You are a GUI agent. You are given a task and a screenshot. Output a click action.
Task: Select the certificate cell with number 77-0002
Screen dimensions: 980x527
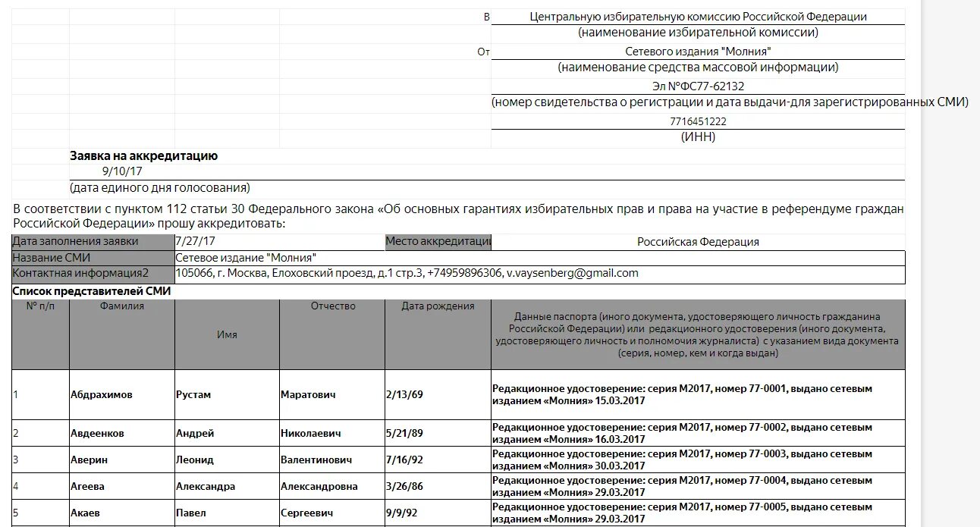tap(698, 433)
